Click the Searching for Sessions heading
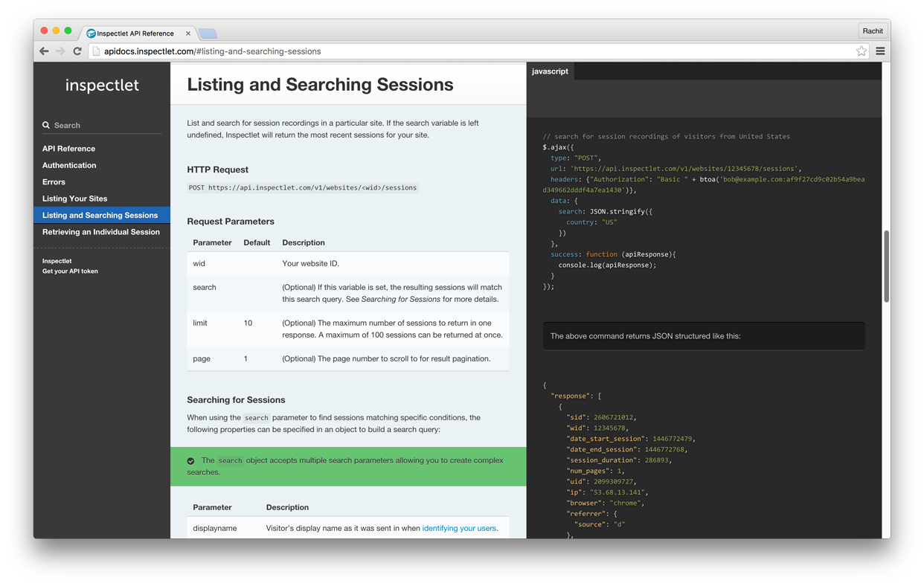The height and width of the screenshot is (586, 924). (236, 400)
